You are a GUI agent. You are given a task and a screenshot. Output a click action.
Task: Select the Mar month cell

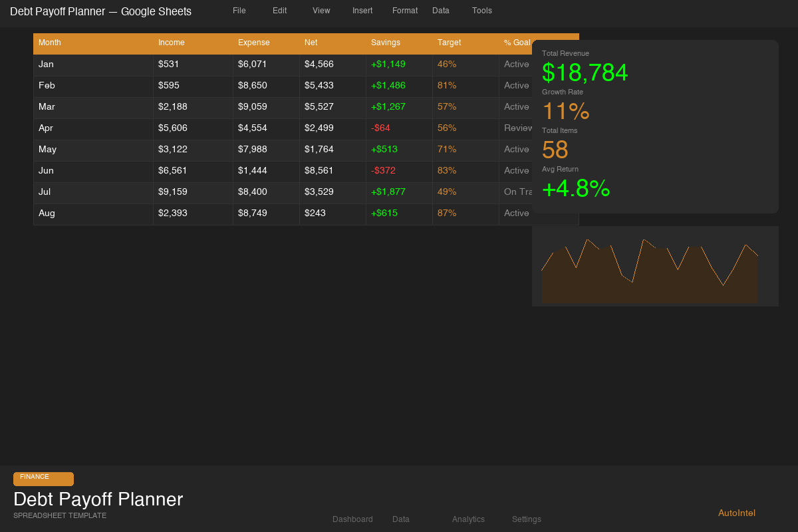93,108
